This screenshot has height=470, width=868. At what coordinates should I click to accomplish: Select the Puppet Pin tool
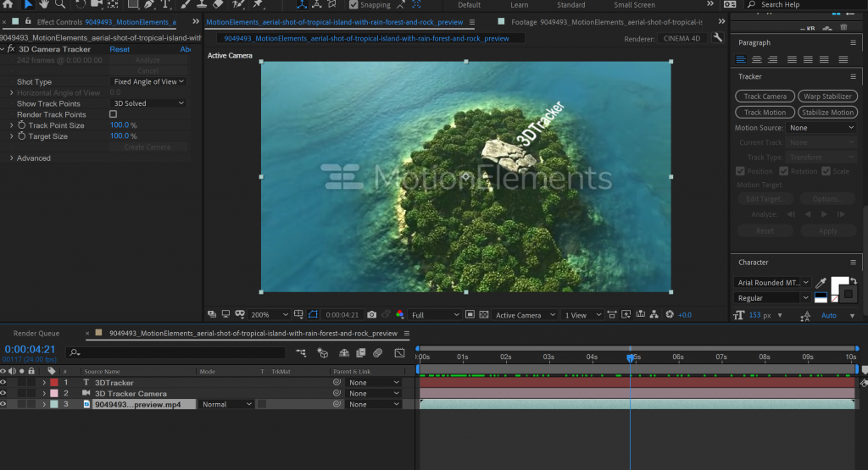(x=258, y=4)
